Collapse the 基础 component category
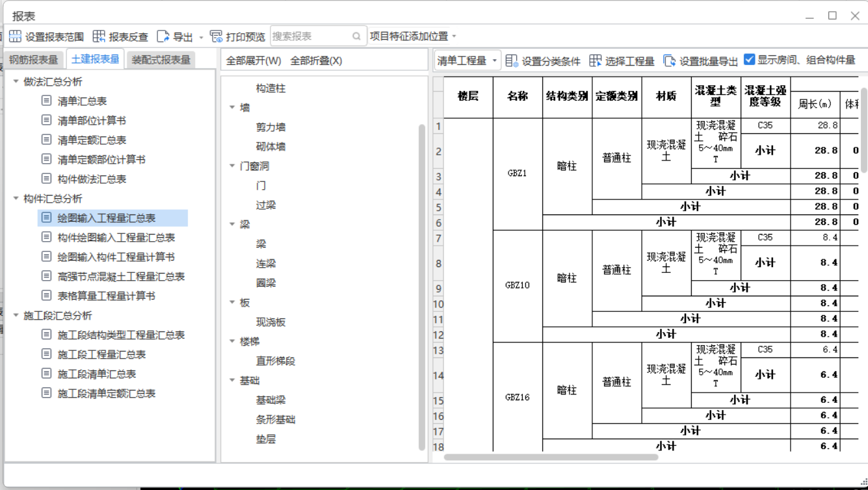868x490 pixels. pos(232,380)
